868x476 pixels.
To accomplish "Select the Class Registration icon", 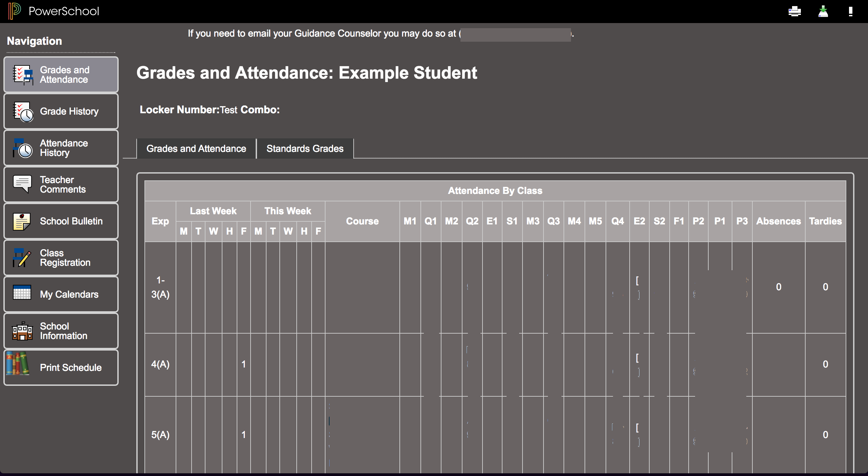I will (21, 258).
